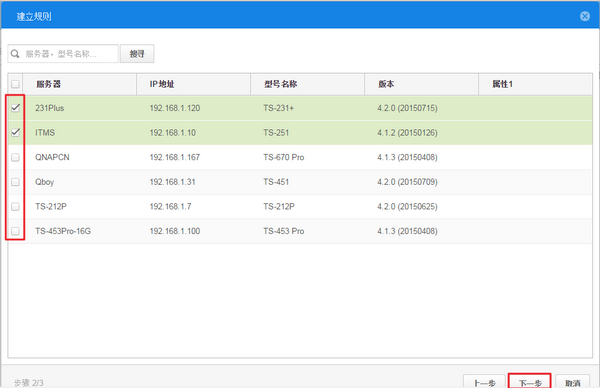Check the TS-453Pro-16G server checkbox
Screen dimensions: 600x388
(15, 231)
